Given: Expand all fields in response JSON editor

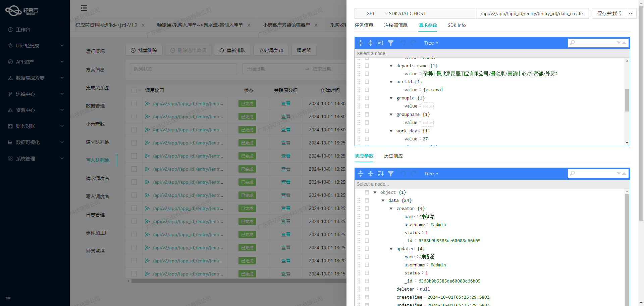Looking at the screenshot, I should 361,174.
